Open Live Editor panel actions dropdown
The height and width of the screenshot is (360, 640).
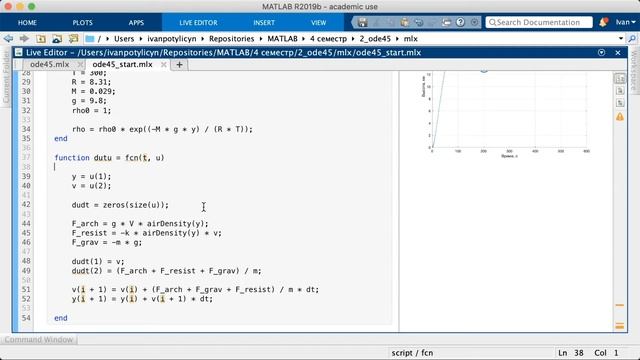coord(601,53)
